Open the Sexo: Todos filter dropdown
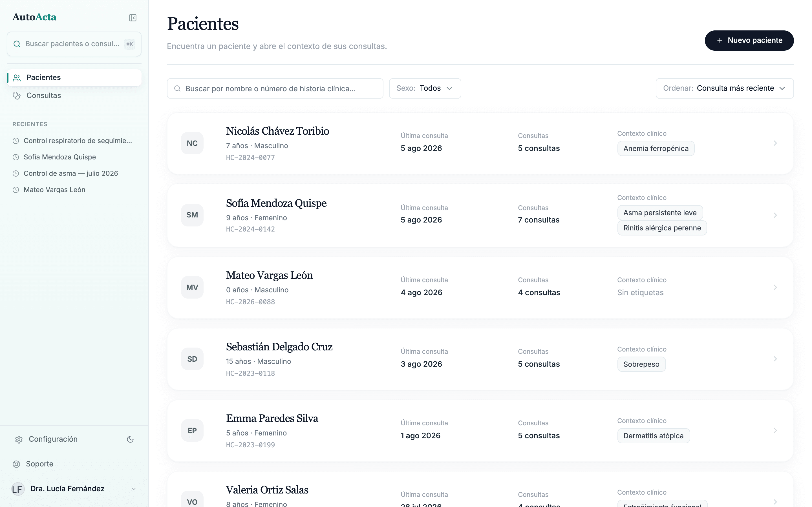Screen dimensions: 812x507 click(x=425, y=88)
